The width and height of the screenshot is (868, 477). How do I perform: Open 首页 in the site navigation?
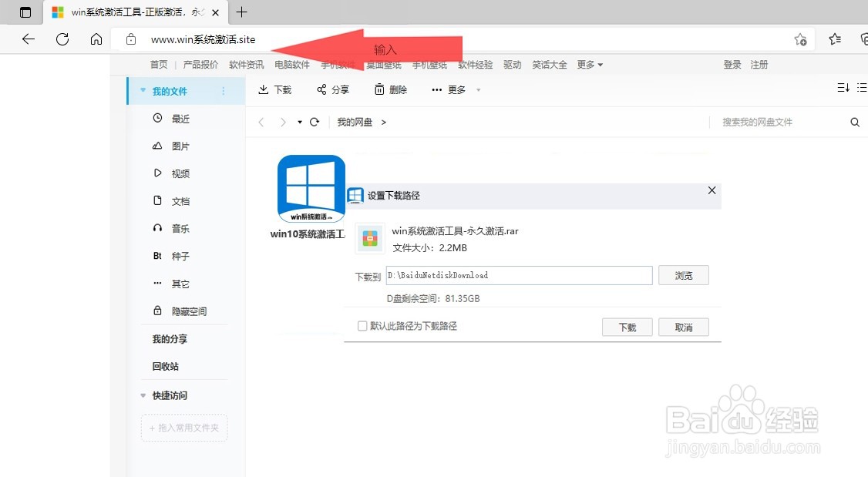159,65
